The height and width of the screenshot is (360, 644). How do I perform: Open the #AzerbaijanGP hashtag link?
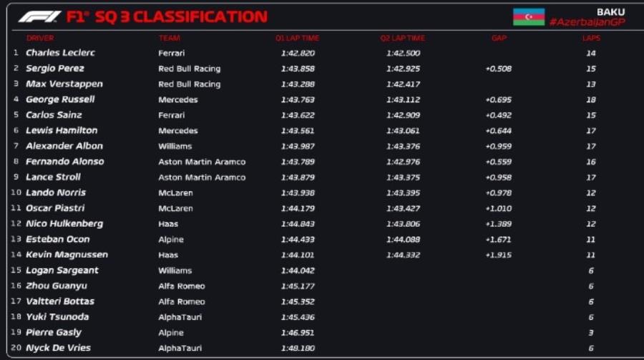tap(587, 22)
